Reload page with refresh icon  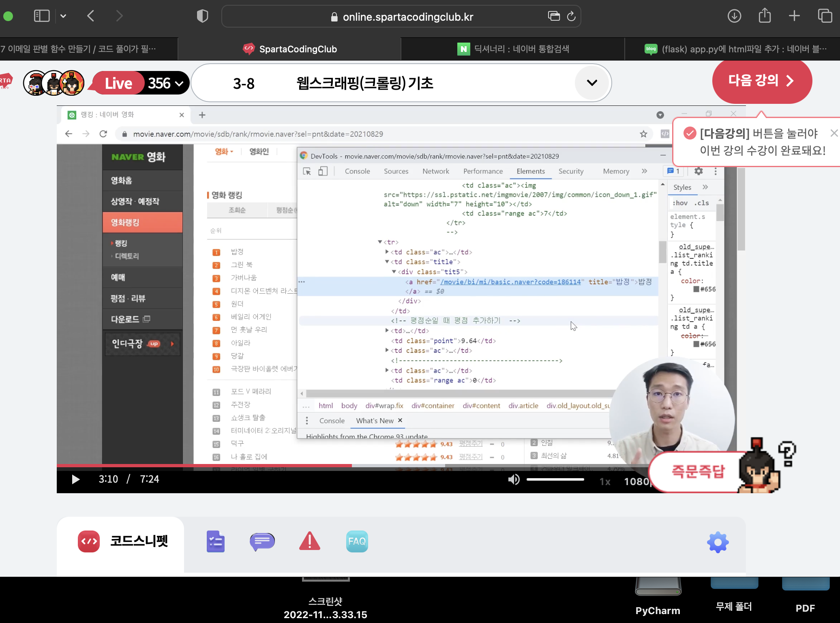(571, 16)
